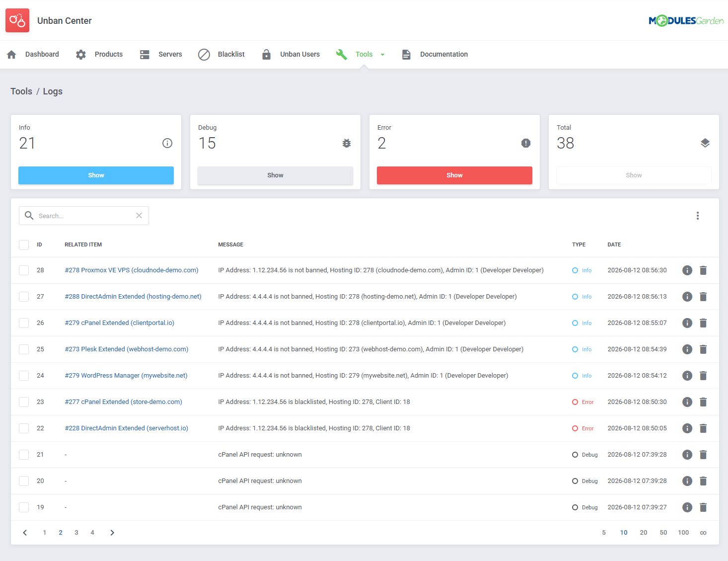Click the Debug card bug icon
The image size is (728, 561).
tap(347, 143)
